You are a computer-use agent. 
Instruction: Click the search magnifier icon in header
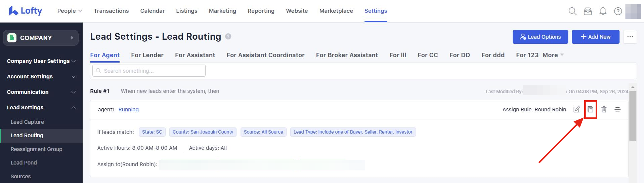click(572, 11)
